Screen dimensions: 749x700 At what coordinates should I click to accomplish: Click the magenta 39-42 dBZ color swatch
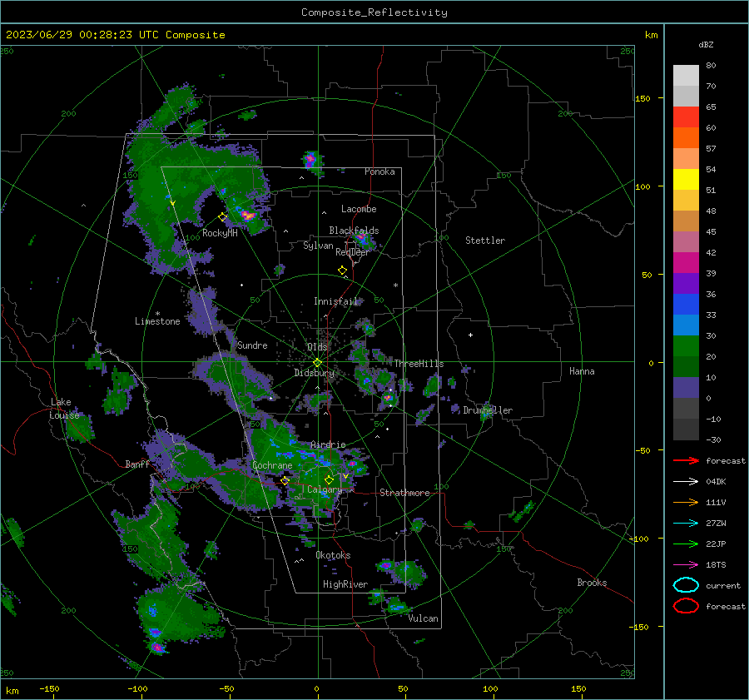(x=686, y=263)
